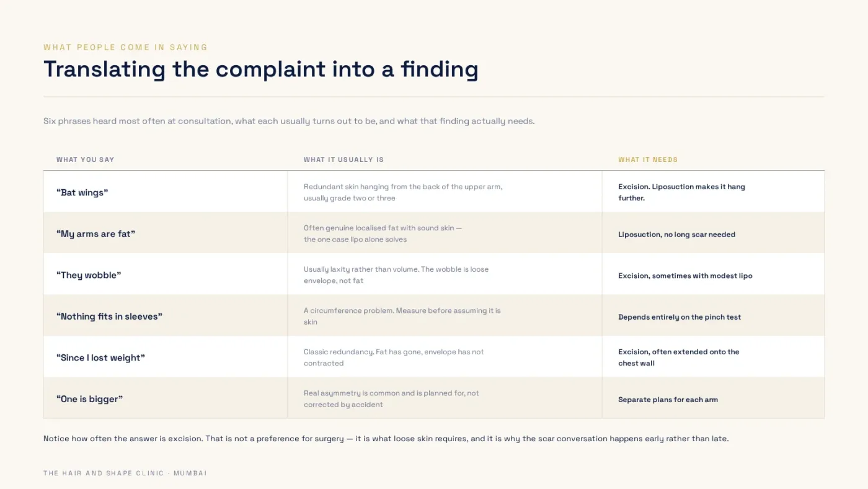
Task: Click the slide title 'Translating the complaint into a finding'
Action: (x=260, y=69)
